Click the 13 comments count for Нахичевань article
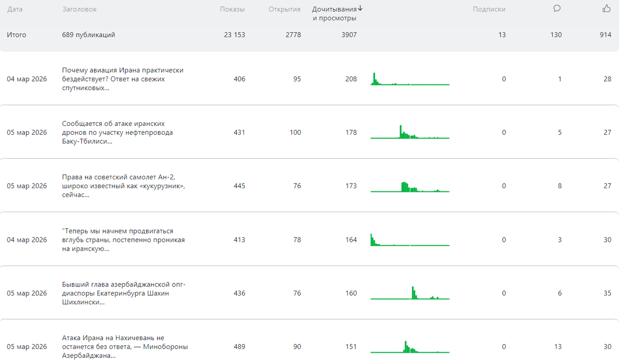The width and height of the screenshot is (624, 364). point(558,347)
